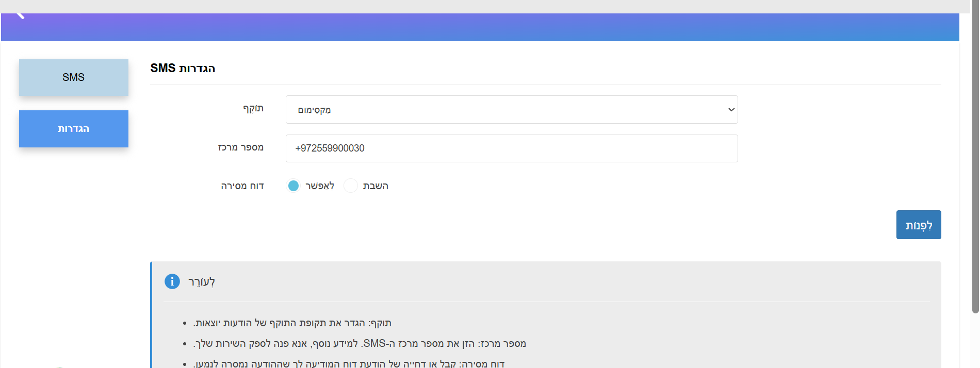Viewport: 980px width, 368px height.
Task: Click the מספר מרכז help bullet text
Action: [360, 344]
